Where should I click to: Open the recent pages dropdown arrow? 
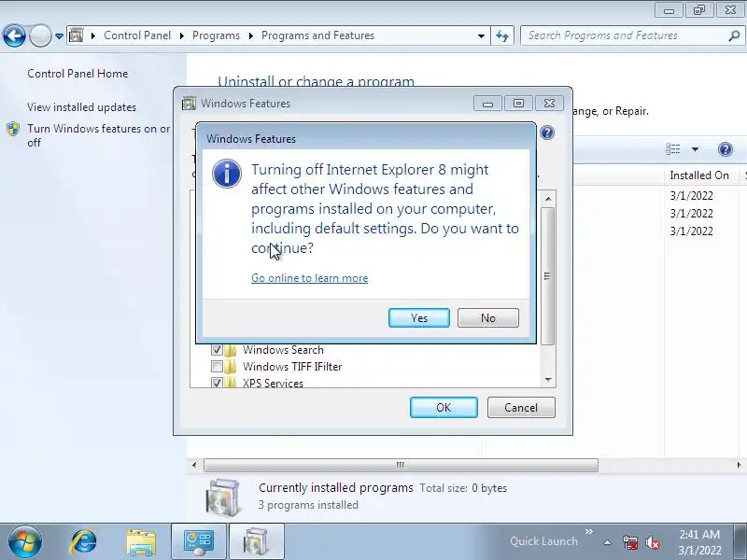pos(59,36)
